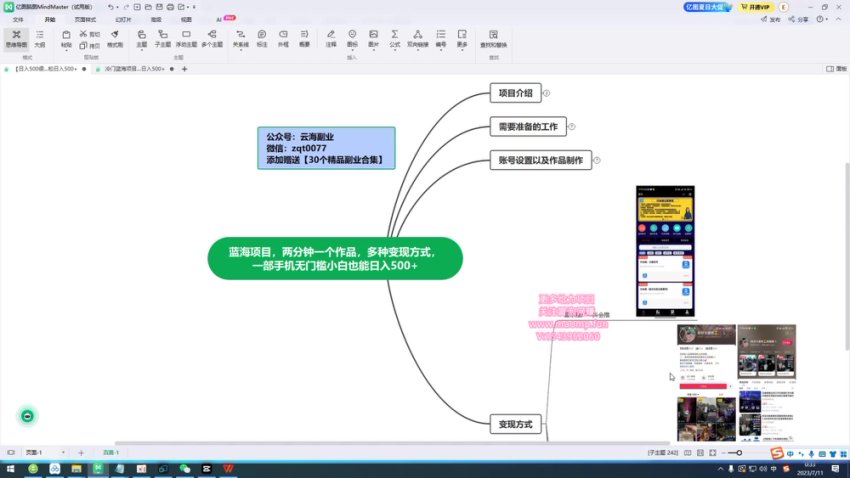The height and width of the screenshot is (478, 850).
Task: Collapse the 项目介绍 branch toggle
Action: tap(547, 94)
